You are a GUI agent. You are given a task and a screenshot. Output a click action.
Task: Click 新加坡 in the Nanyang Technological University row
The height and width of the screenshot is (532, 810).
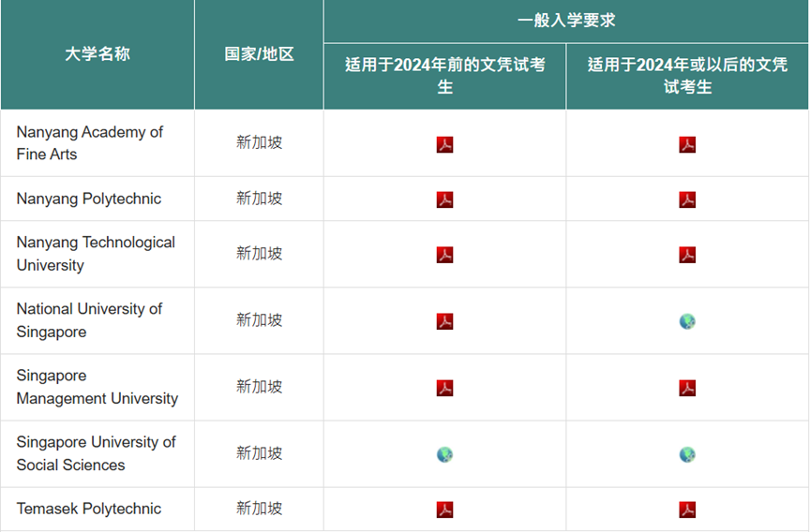(260, 254)
